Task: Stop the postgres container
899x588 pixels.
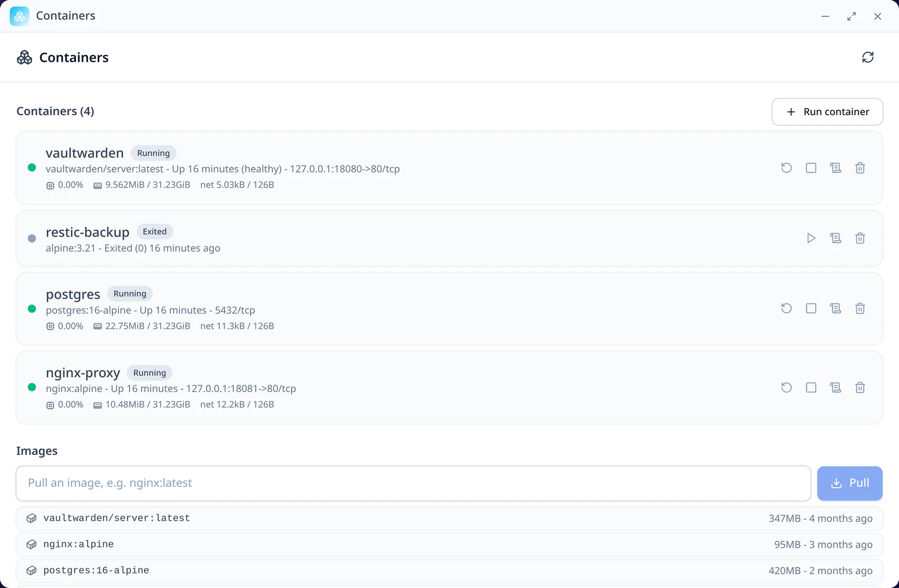Action: pyautogui.click(x=811, y=308)
